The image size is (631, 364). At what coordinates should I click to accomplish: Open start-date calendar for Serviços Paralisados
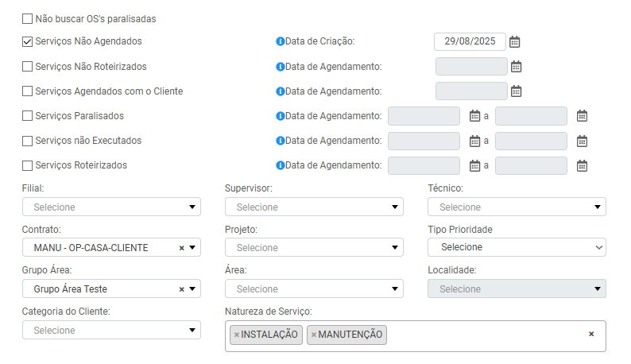point(474,116)
